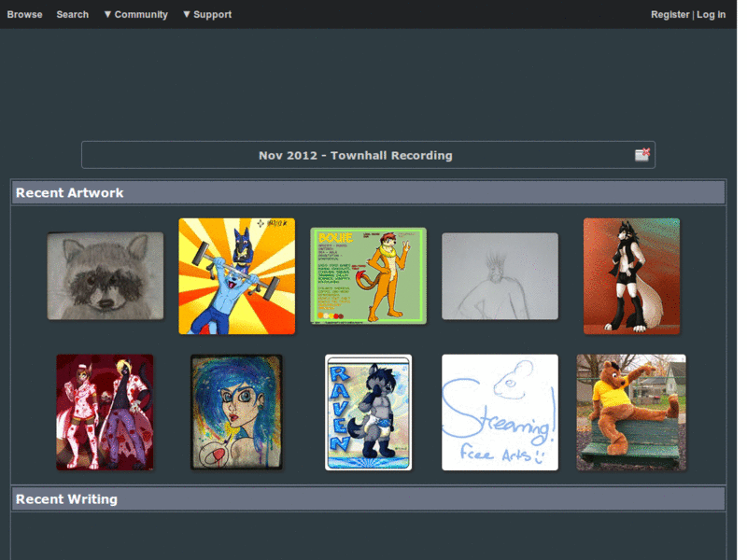Select the faint pencil sketch thumbnail

(x=500, y=275)
